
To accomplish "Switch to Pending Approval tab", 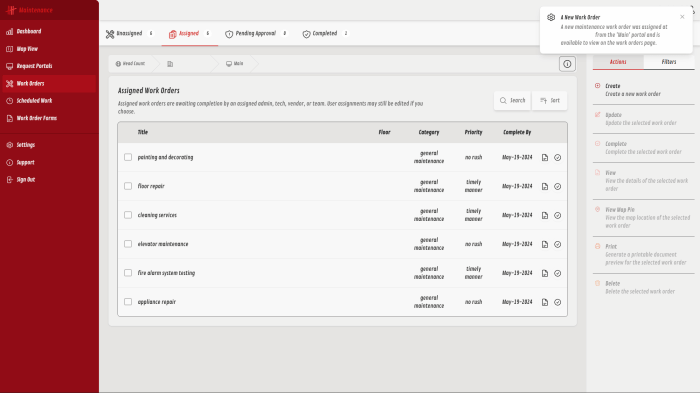I will [x=256, y=33].
